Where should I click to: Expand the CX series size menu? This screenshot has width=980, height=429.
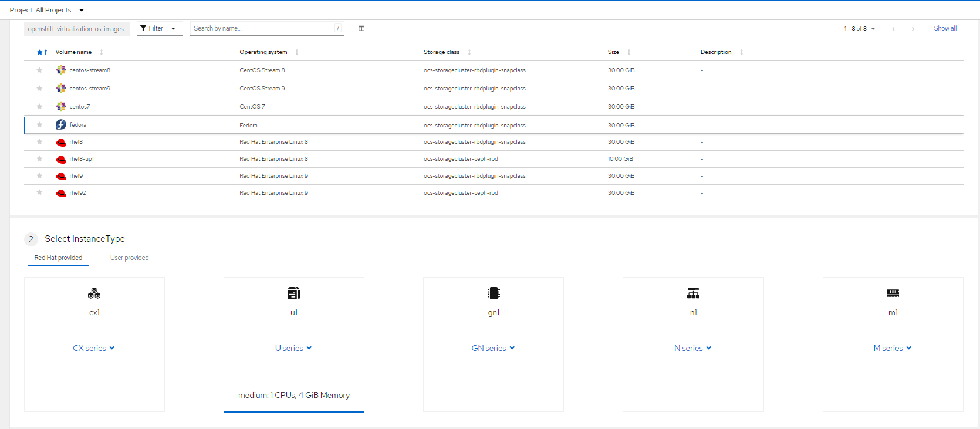pos(94,348)
